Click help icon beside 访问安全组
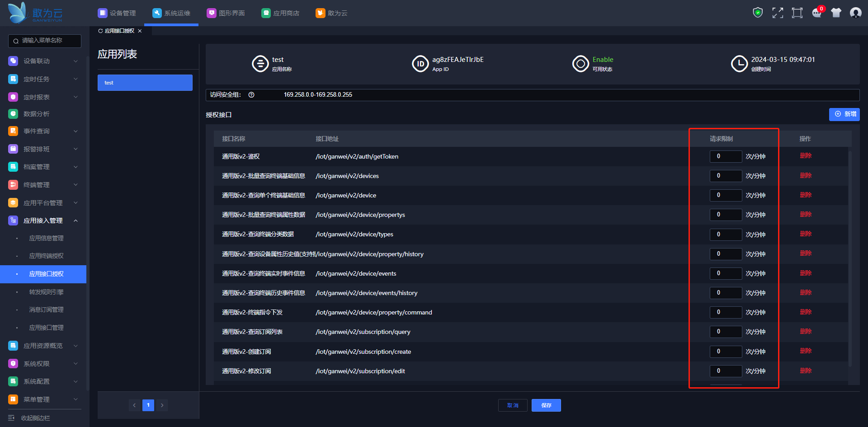 [251, 95]
